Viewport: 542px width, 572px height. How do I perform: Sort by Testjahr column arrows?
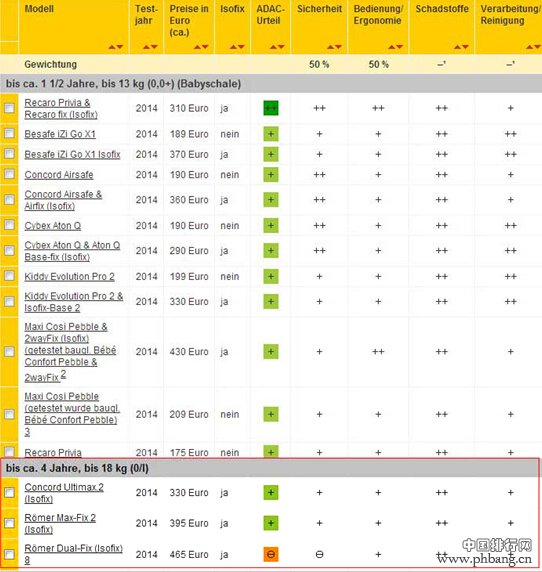pyautogui.click(x=150, y=47)
